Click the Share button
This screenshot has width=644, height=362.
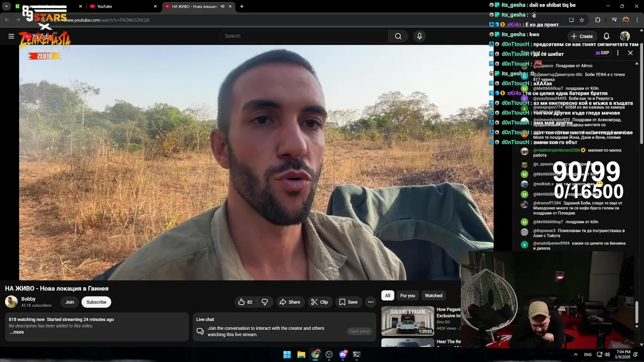[x=290, y=302]
